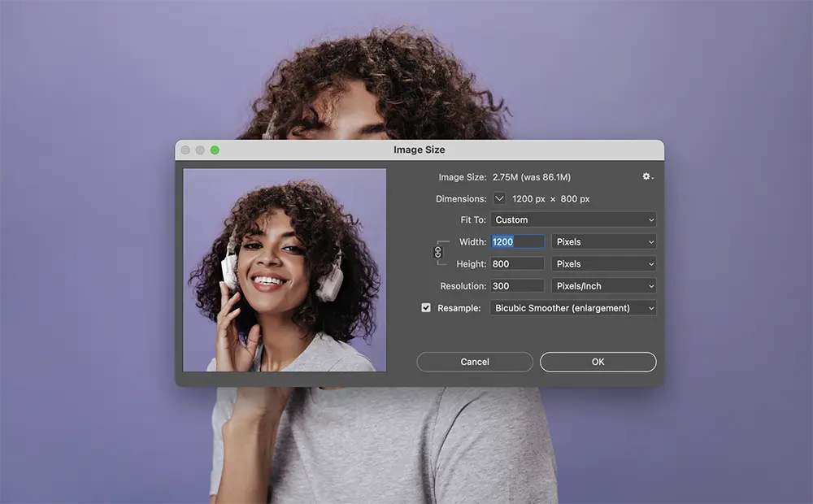Viewport: 813px width, 504px height.
Task: Click the 'Resolution:' label
Action: (463, 286)
